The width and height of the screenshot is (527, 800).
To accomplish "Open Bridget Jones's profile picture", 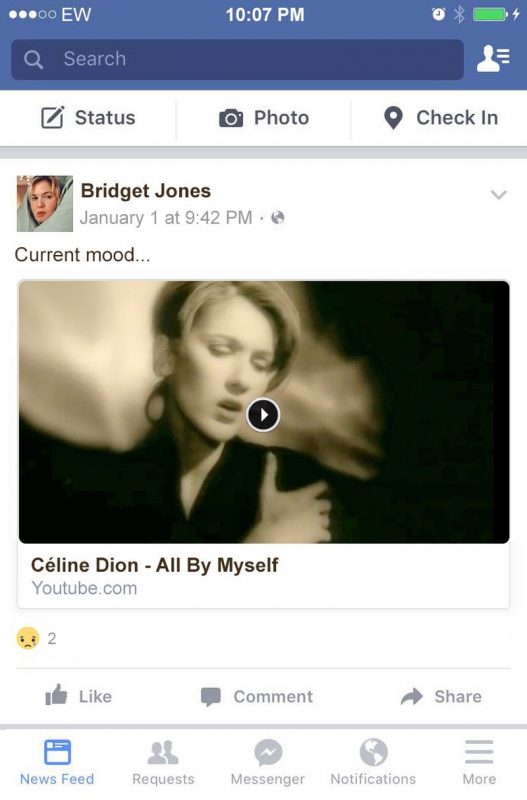I will click(x=45, y=204).
